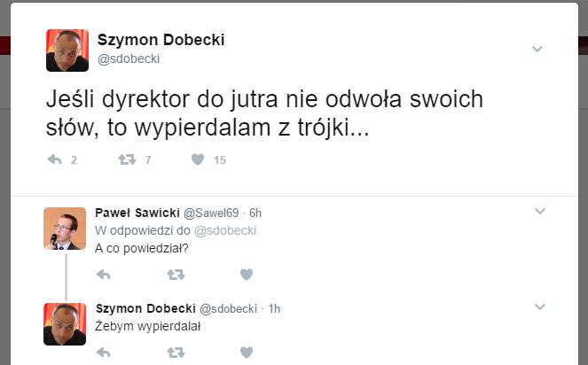
Task: Click Szymon Dobecki's large header avatar
Action: point(67,50)
